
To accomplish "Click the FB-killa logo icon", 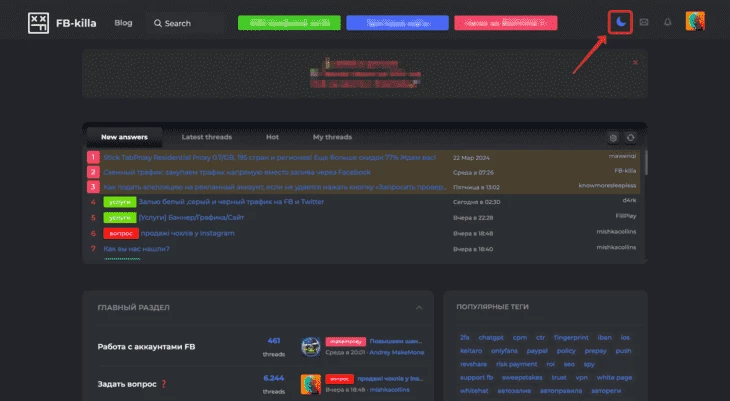I will (38, 23).
